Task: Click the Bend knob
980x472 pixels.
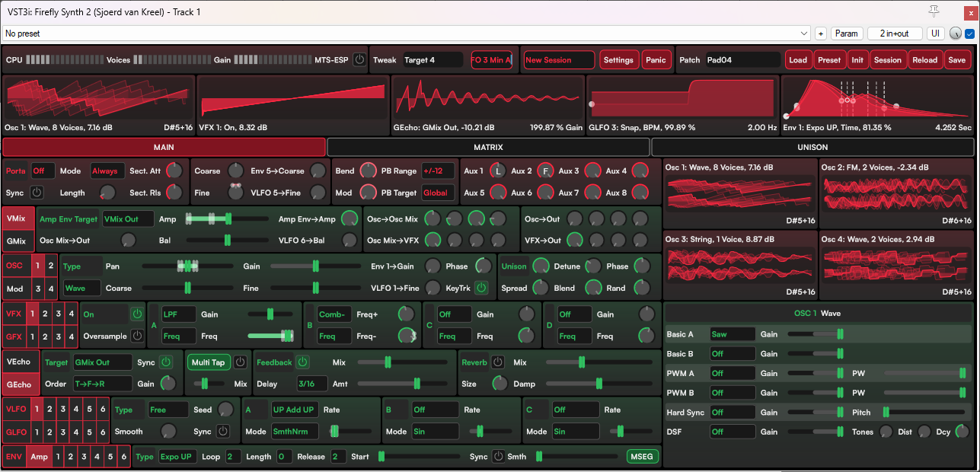Action: 368,171
